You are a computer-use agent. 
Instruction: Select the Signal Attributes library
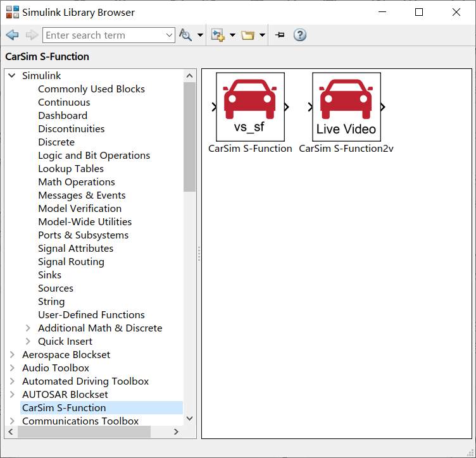(x=75, y=249)
